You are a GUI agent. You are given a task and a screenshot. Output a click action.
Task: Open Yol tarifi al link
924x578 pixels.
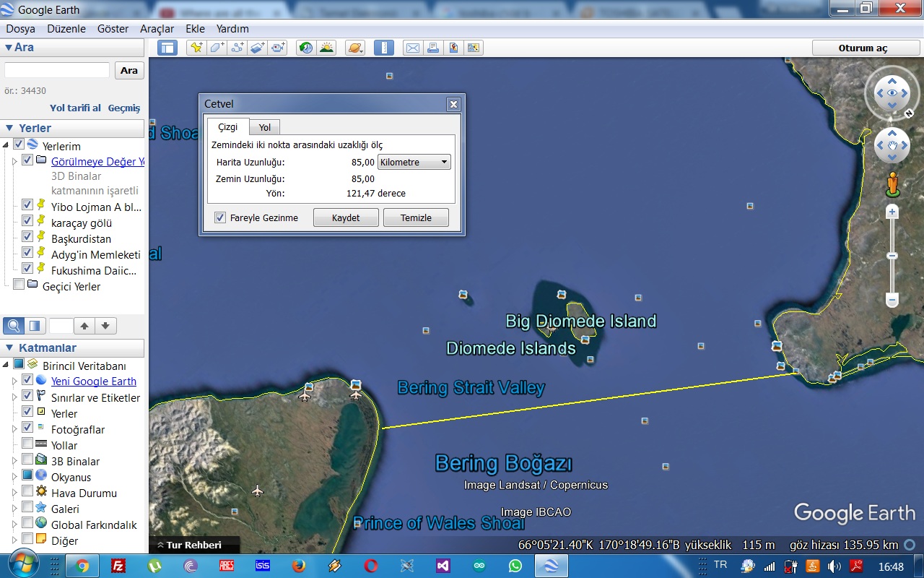(75, 108)
